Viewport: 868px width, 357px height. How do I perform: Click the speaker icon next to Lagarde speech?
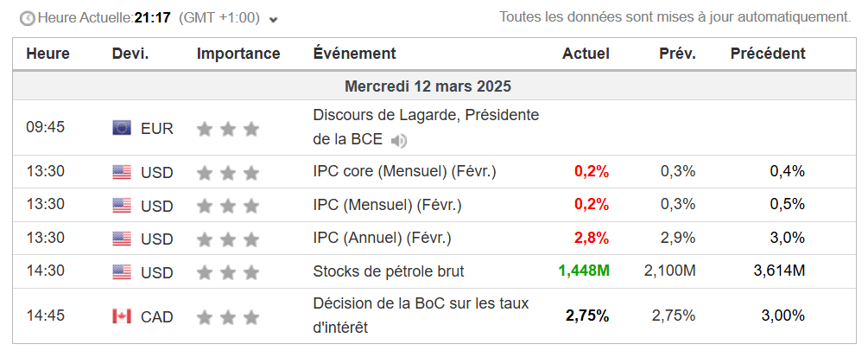(x=398, y=140)
